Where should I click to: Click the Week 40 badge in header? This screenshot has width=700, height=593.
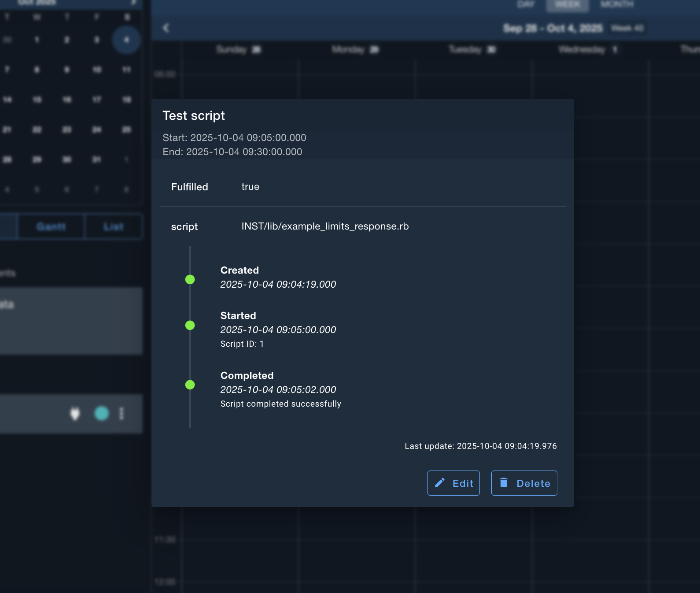[x=627, y=28]
